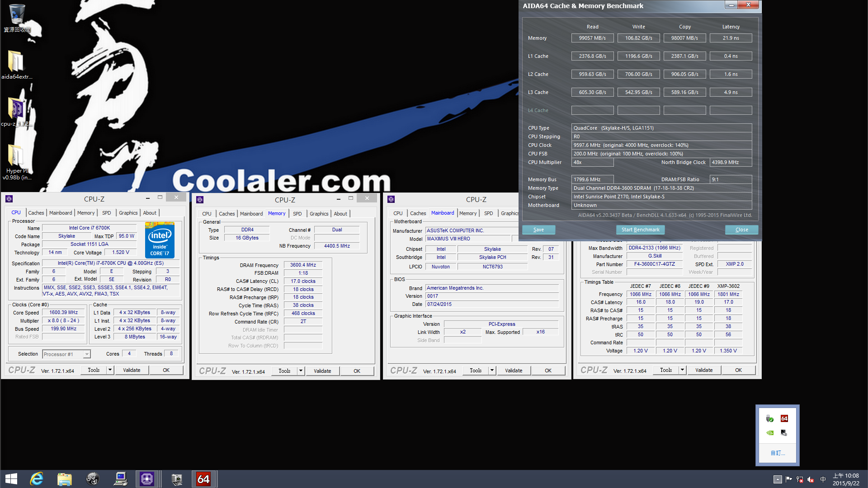
Task: Click the AIDA64 tray icon in overflow popup
Action: (x=784, y=418)
